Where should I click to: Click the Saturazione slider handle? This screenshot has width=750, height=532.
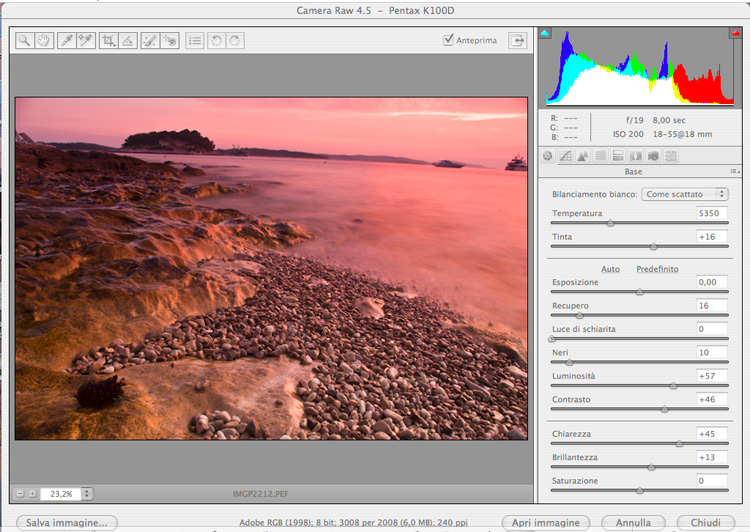640,490
